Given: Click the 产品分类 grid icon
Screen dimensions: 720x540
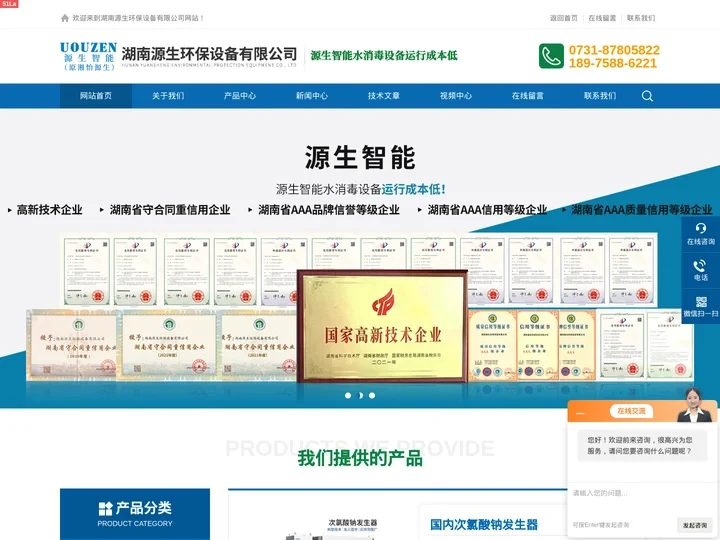Looking at the screenshot, I should tap(105, 508).
